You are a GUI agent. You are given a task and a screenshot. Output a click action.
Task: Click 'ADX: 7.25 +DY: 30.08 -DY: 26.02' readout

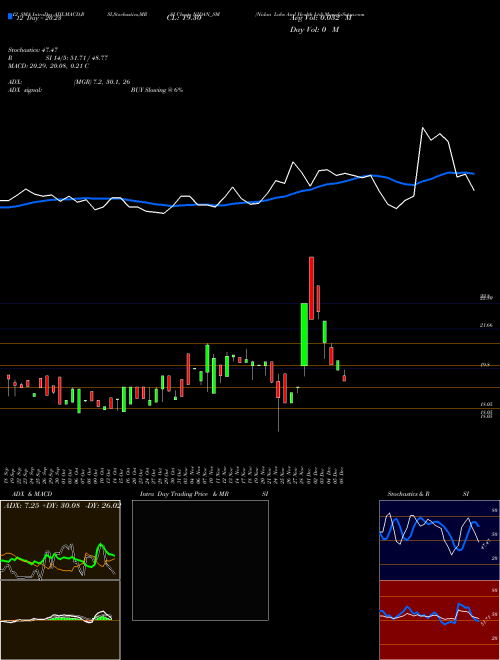pos(62,505)
